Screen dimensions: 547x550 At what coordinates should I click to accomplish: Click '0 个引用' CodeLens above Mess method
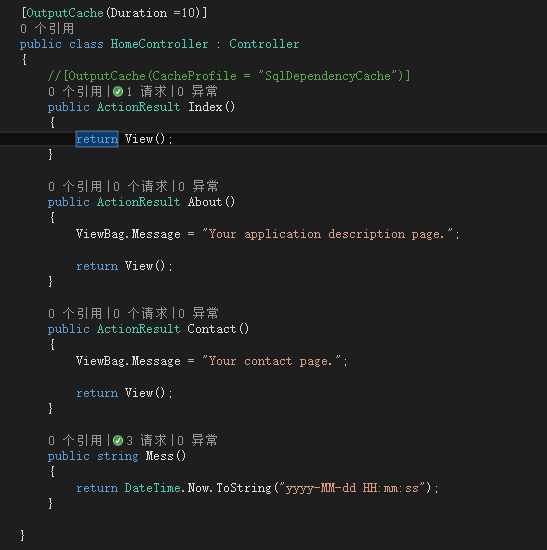[75, 440]
